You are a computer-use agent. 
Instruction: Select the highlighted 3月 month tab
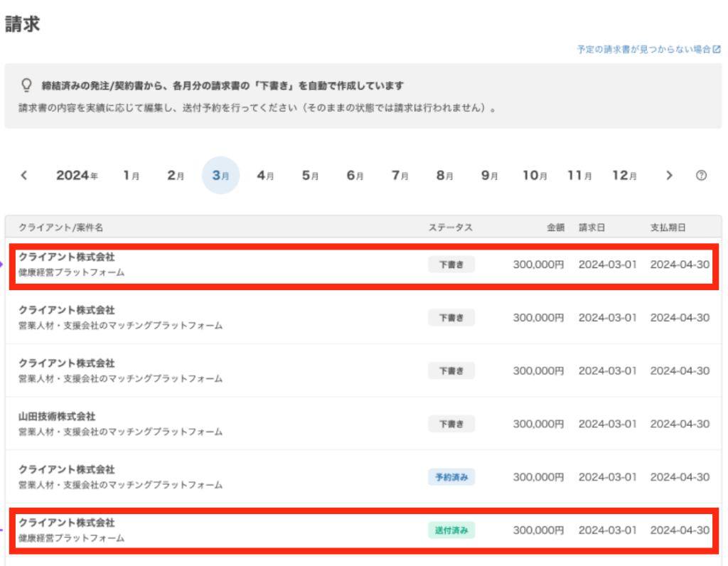click(220, 176)
